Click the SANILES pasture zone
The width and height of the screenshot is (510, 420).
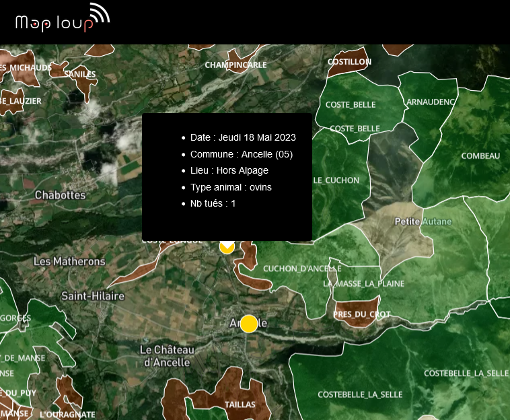[x=81, y=74]
